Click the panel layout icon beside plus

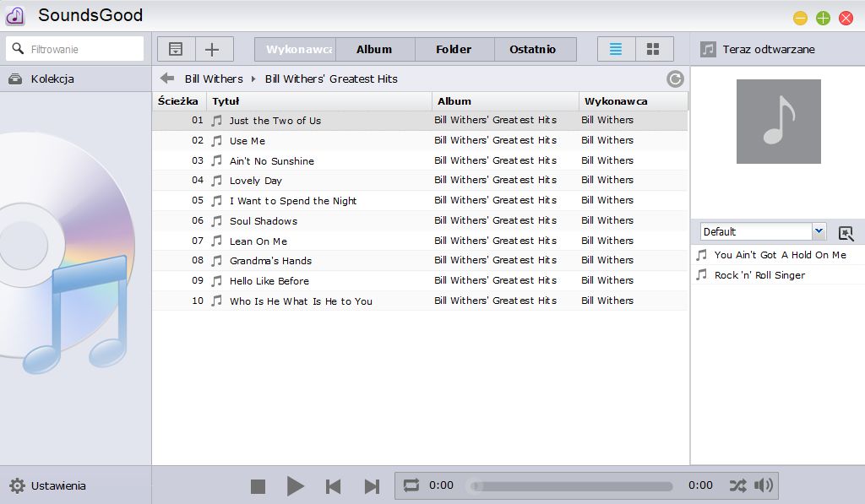[x=176, y=49]
